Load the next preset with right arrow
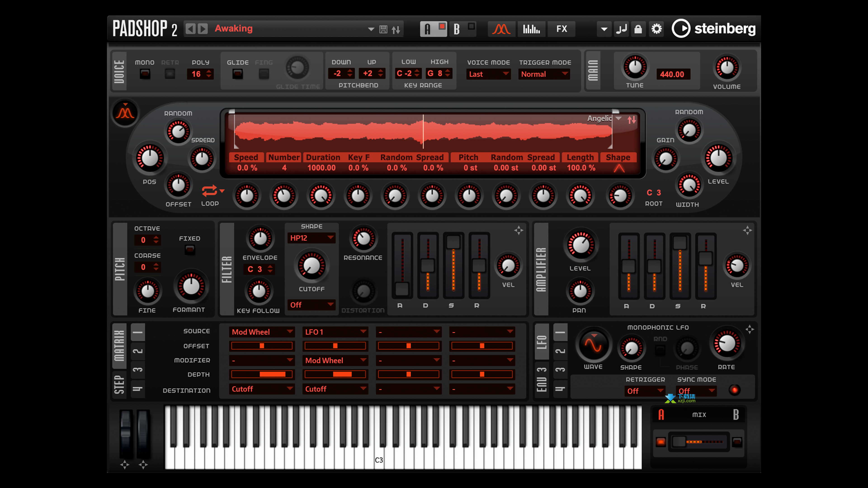868x488 pixels. pyautogui.click(x=203, y=29)
